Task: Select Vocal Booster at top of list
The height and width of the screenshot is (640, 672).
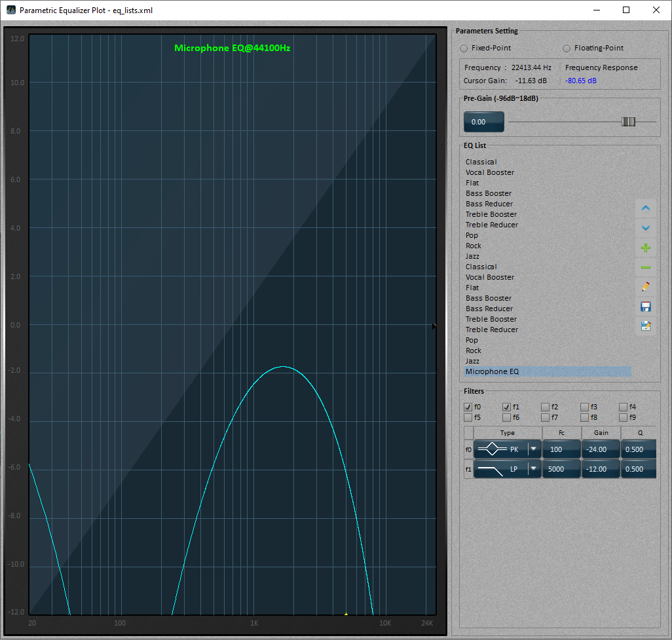Action: (490, 172)
